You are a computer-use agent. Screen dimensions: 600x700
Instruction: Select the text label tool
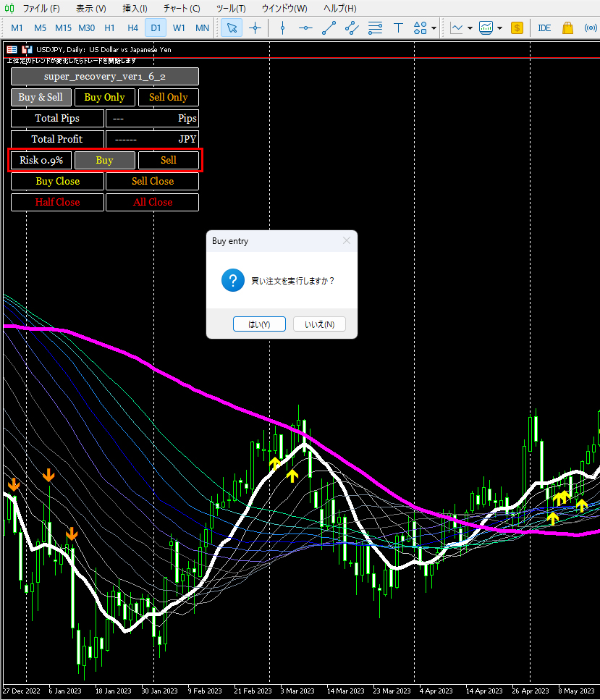[398, 28]
